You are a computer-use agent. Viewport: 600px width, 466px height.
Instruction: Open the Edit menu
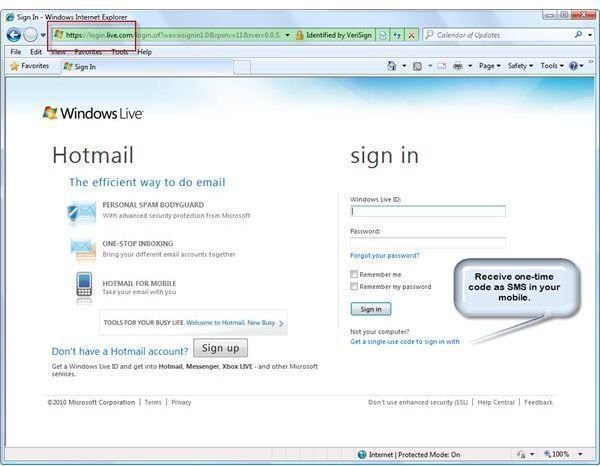tap(36, 52)
